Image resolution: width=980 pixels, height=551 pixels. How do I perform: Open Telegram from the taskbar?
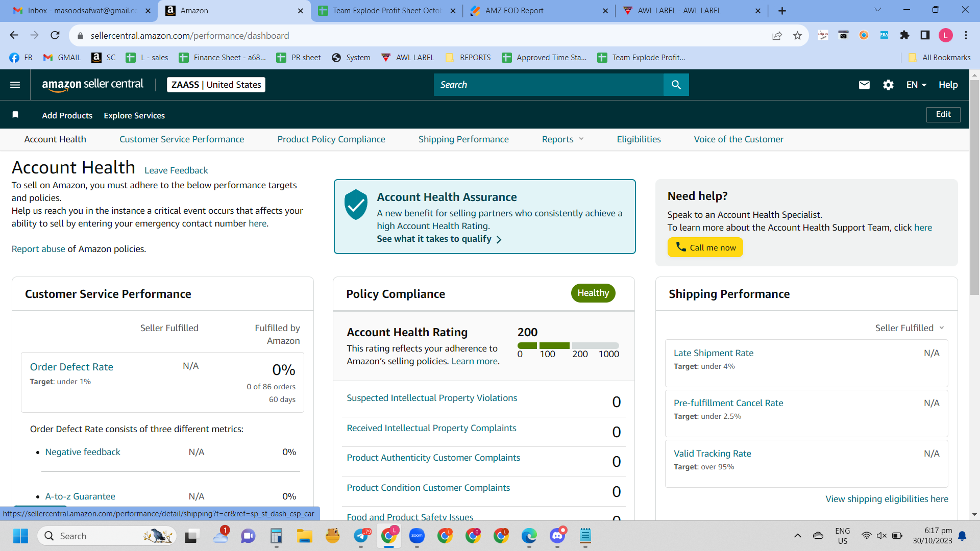click(361, 536)
